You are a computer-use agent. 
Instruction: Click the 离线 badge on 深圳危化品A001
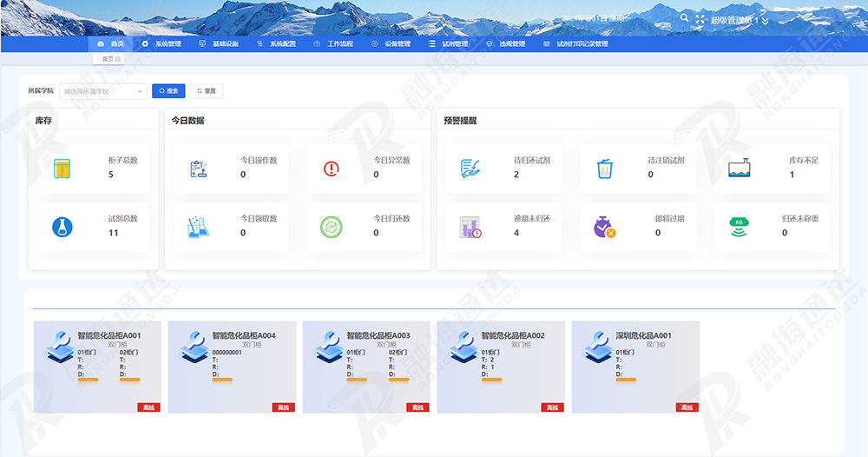coord(687,407)
